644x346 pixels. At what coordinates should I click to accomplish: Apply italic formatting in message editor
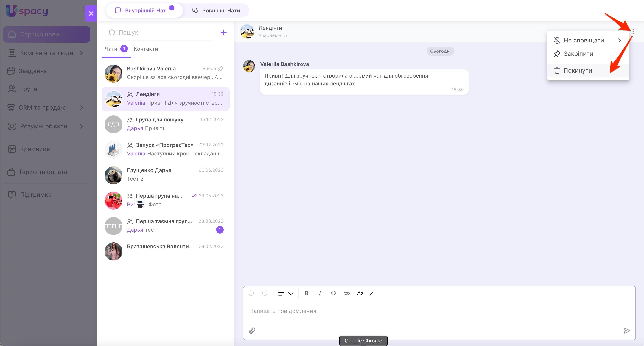point(320,293)
